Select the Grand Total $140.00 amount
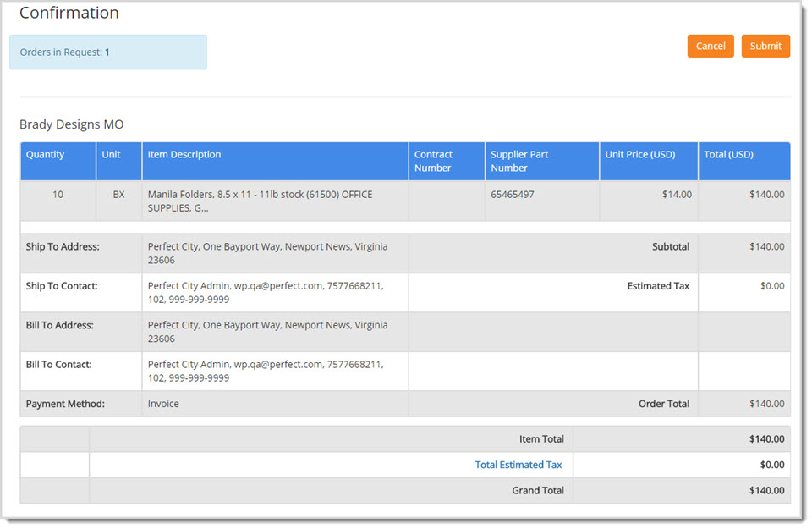 click(x=766, y=491)
